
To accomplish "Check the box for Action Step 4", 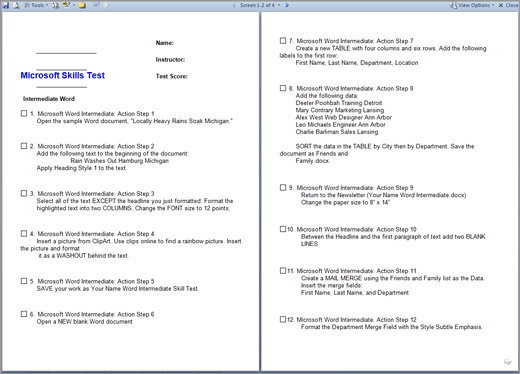I will click(24, 234).
